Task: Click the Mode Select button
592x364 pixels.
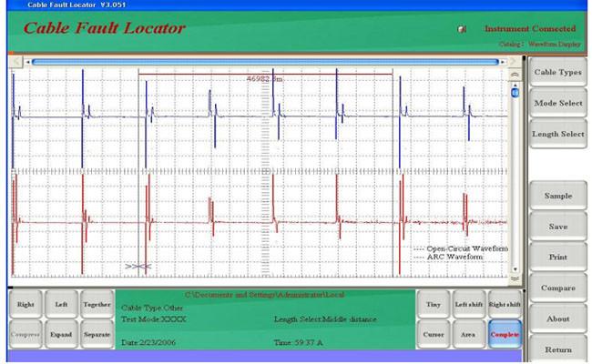Action: [x=557, y=103]
